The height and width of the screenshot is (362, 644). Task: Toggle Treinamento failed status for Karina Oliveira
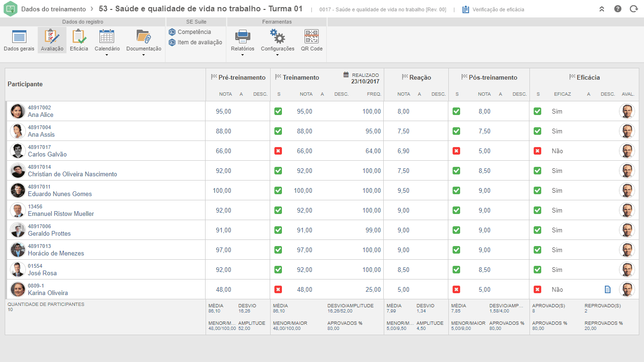tap(278, 289)
